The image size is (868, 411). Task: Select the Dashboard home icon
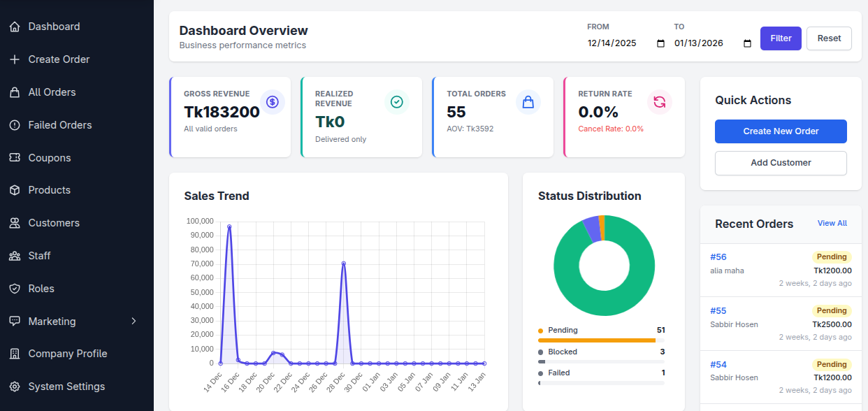14,26
